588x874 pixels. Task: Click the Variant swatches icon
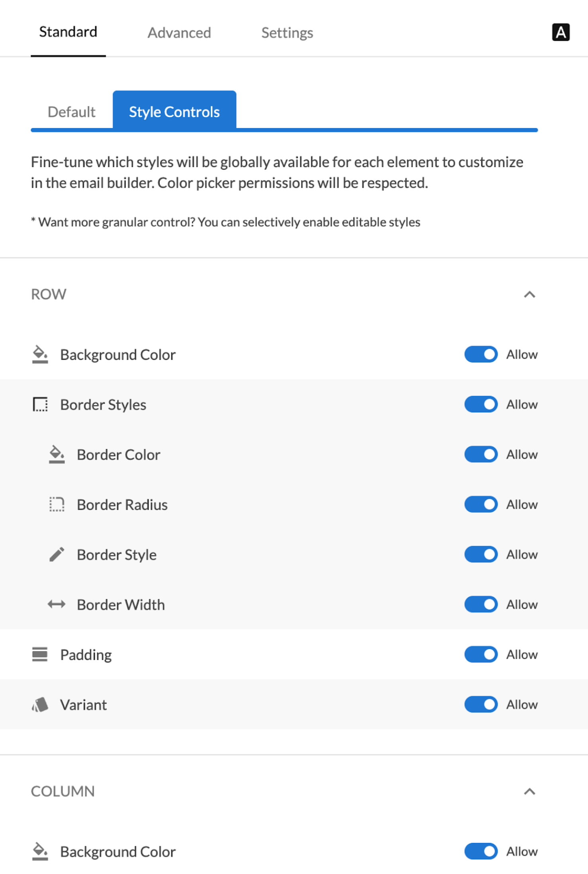tap(40, 704)
